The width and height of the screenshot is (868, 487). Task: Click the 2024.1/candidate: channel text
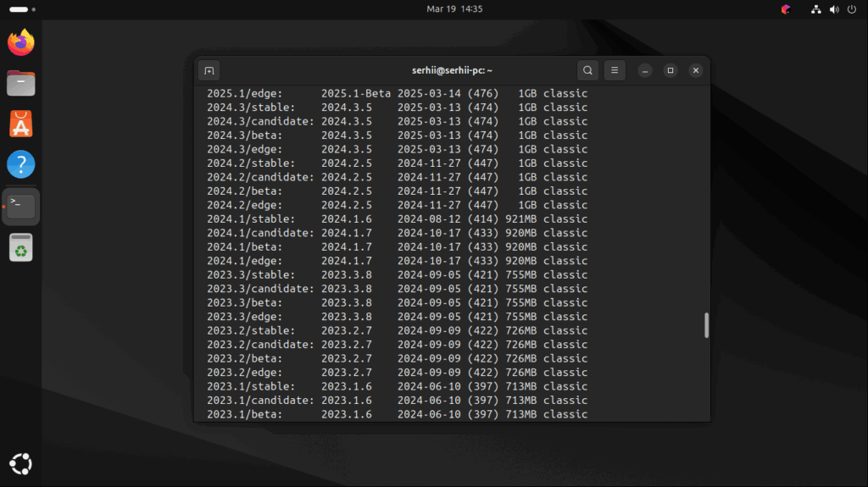(261, 233)
